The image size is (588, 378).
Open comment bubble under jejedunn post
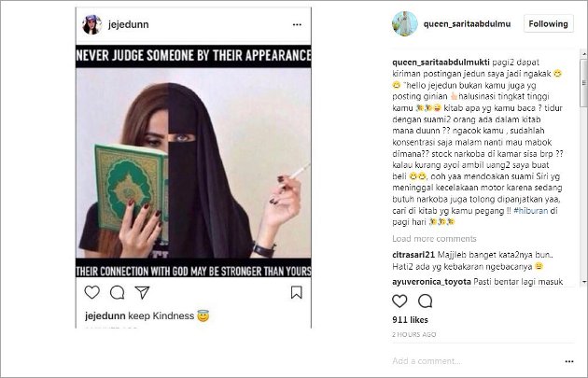pos(117,292)
